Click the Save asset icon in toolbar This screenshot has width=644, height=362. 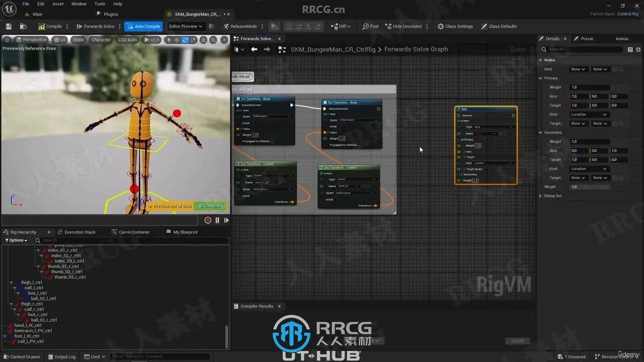[9, 26]
